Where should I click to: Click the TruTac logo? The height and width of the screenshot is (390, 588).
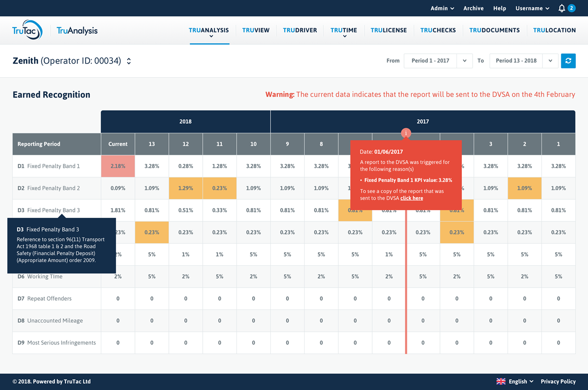tap(27, 30)
